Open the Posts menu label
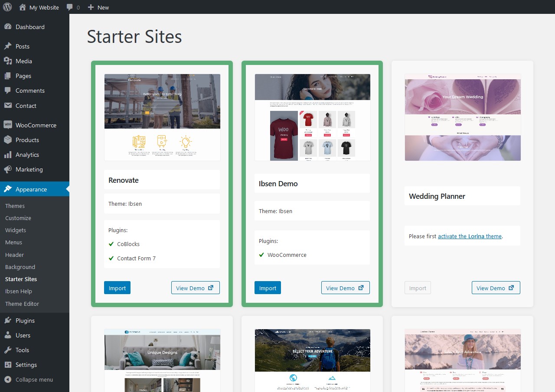Image resolution: width=555 pixels, height=392 pixels. [23, 46]
